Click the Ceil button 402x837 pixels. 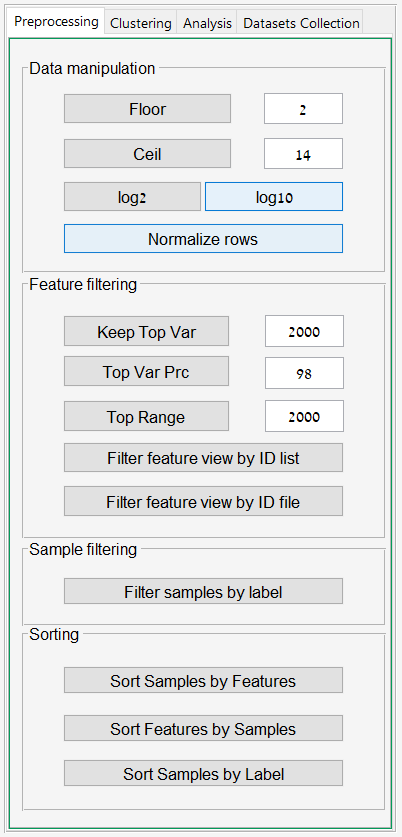(147, 154)
